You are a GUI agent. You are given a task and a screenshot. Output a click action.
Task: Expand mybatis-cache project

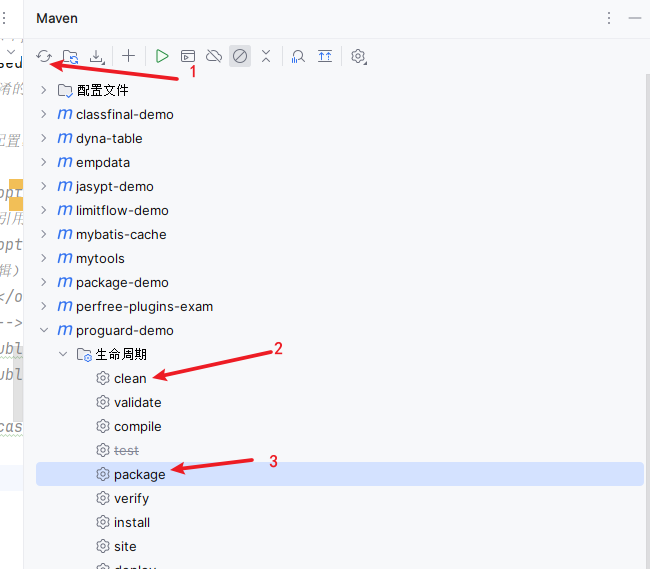point(44,234)
